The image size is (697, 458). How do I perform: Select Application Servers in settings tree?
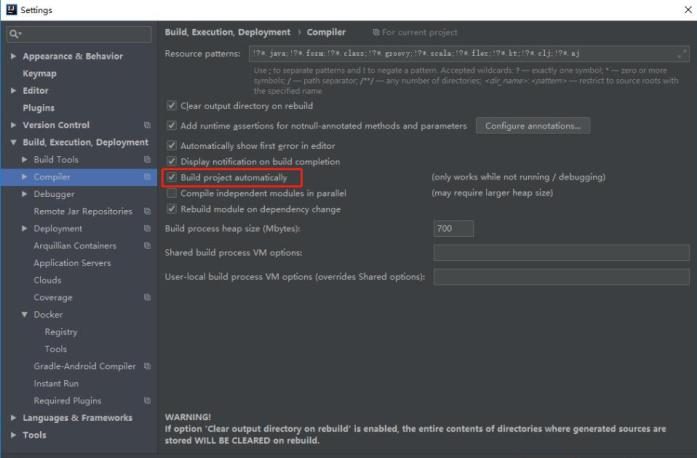pyautogui.click(x=72, y=263)
